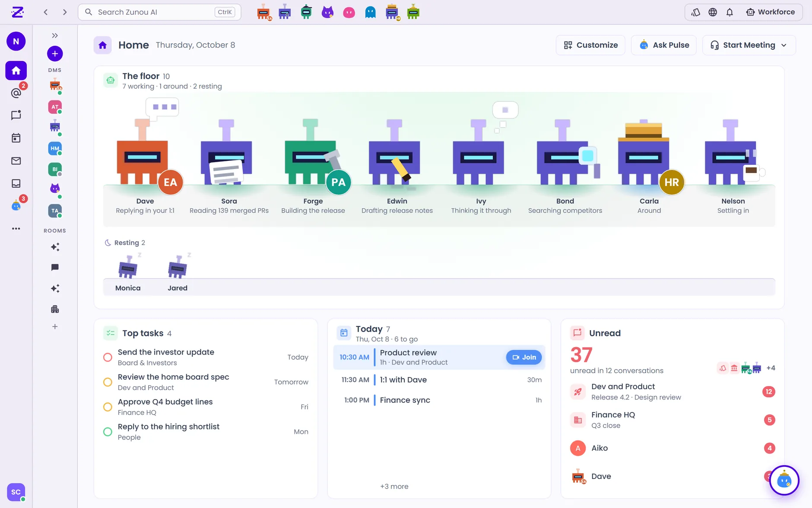812x508 pixels.
Task: Expand the collapsed DMs sidebar panel
Action: 55,35
